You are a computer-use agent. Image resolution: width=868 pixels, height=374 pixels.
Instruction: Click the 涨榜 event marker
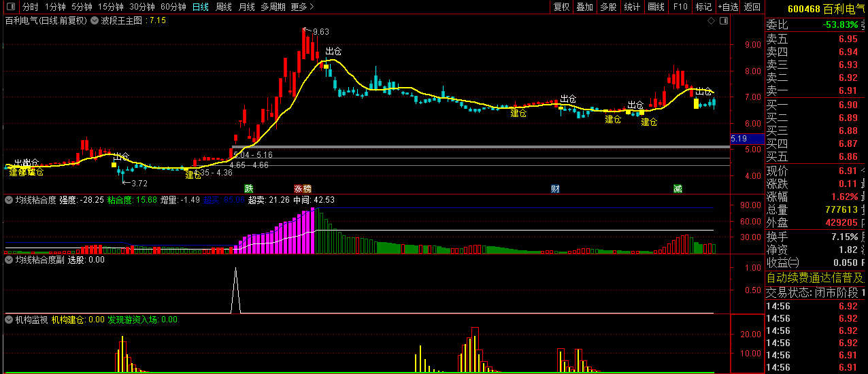pyautogui.click(x=303, y=188)
